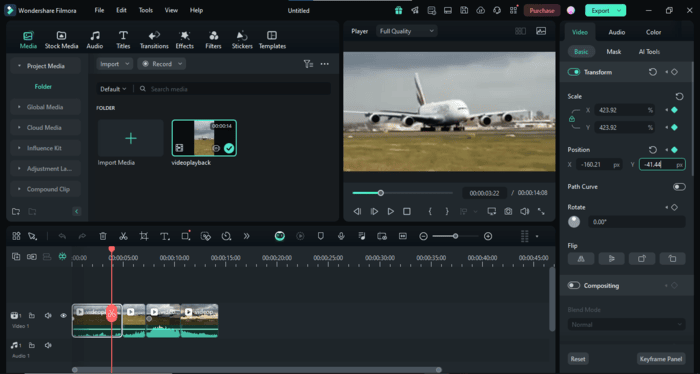Toggle the Path Curve switch
Screen dimensions: 700x374
[679, 187]
